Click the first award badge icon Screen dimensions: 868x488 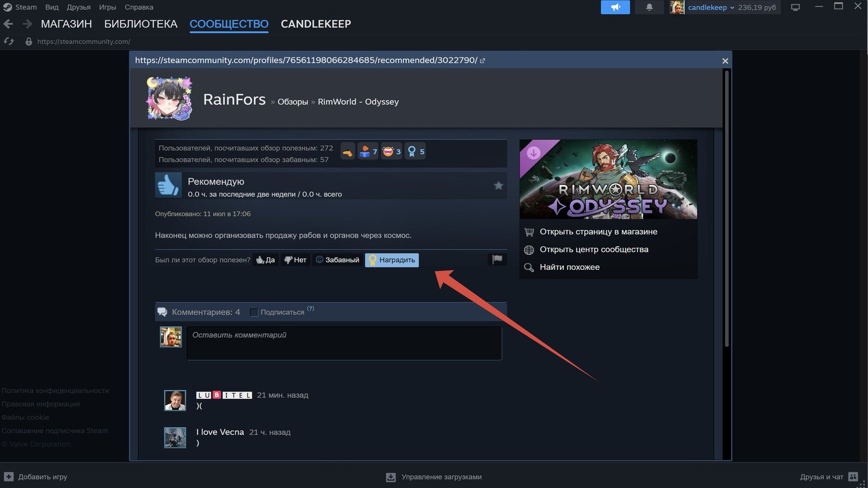348,152
